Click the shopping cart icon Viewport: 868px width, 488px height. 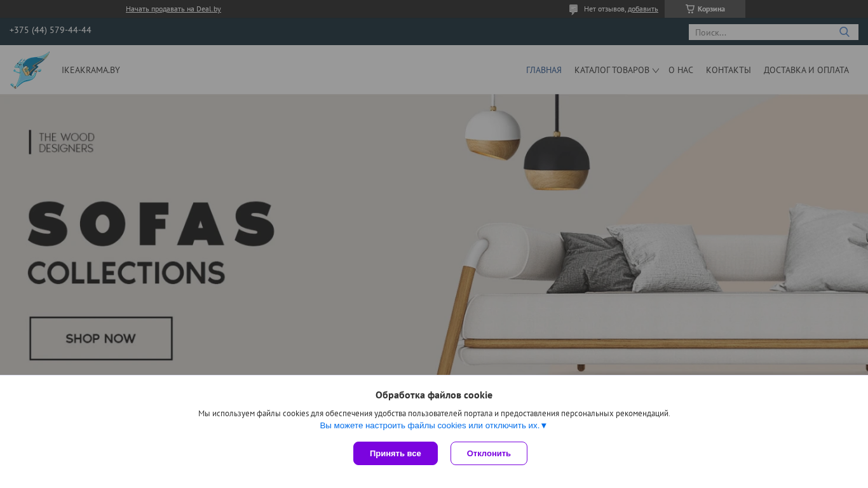690,9
